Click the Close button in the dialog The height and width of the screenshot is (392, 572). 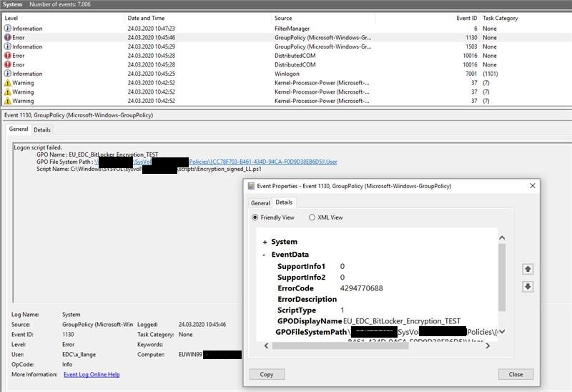(x=516, y=374)
